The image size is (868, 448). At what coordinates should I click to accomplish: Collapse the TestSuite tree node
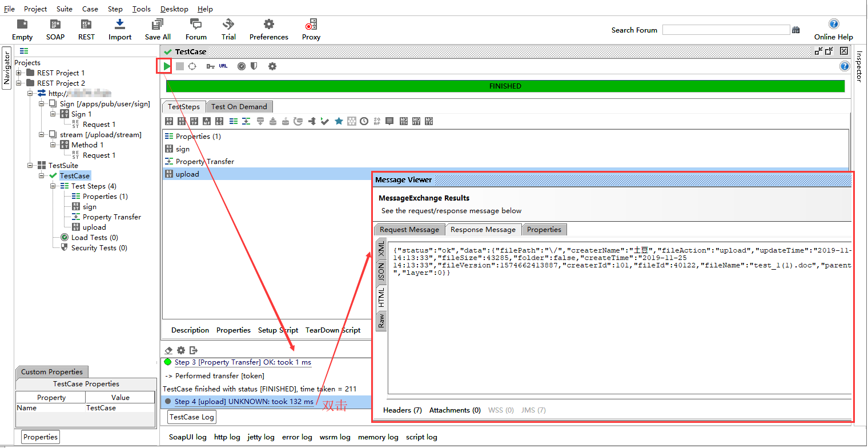(30, 166)
